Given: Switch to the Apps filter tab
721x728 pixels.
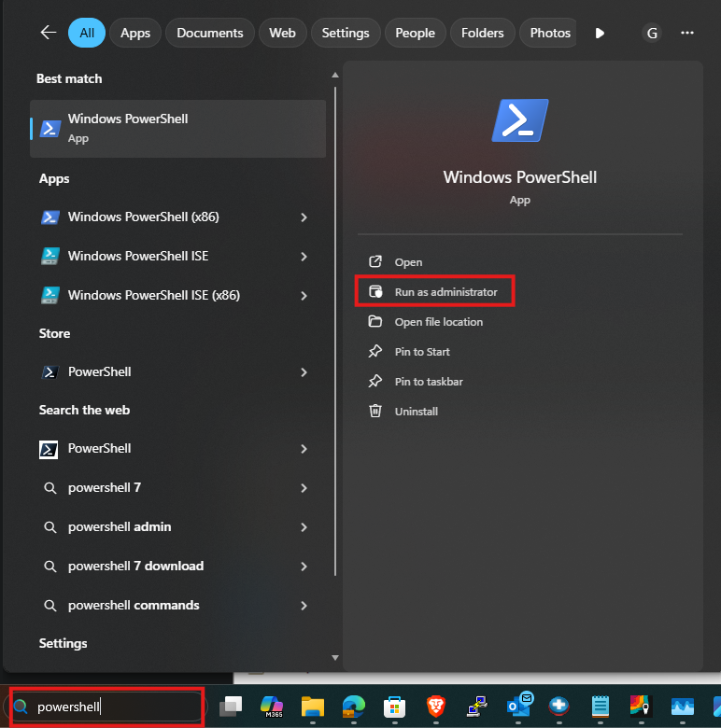Looking at the screenshot, I should coord(135,33).
